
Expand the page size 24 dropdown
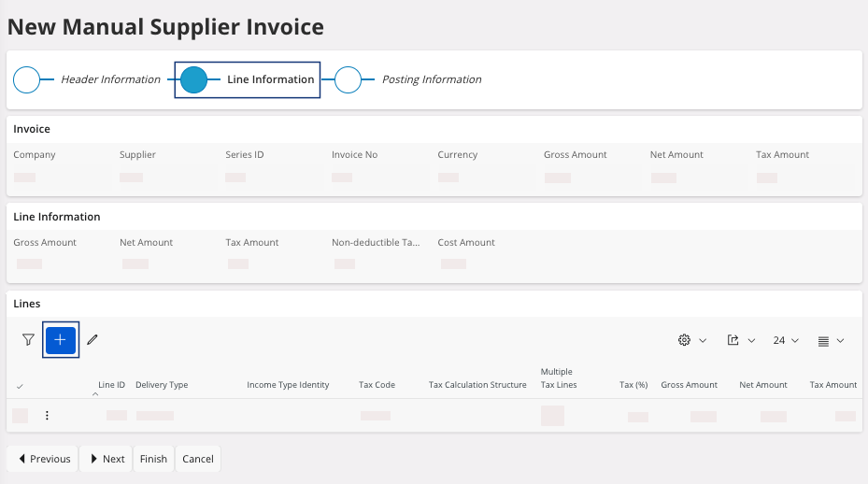click(786, 340)
